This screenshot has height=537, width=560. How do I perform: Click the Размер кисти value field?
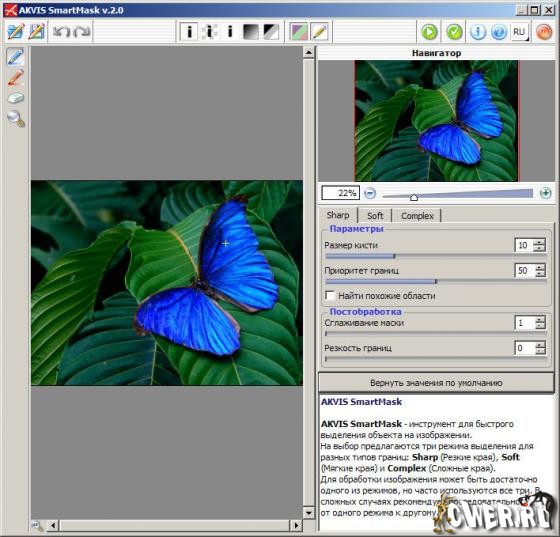[x=524, y=245]
